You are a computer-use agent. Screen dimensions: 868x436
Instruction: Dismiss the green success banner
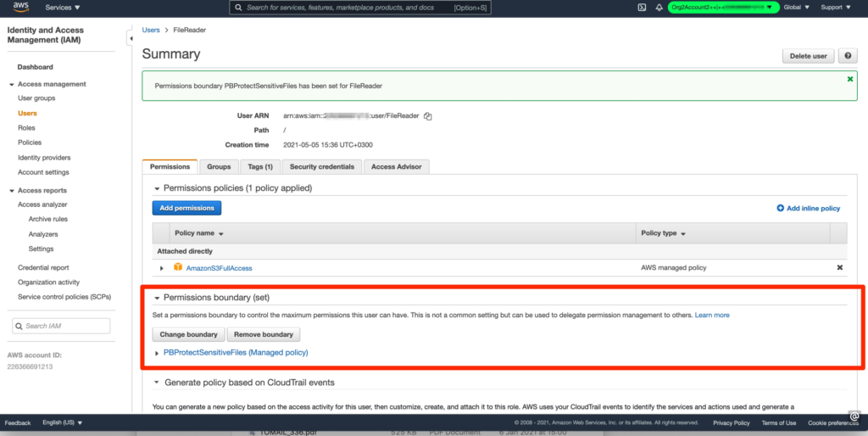tap(850, 79)
